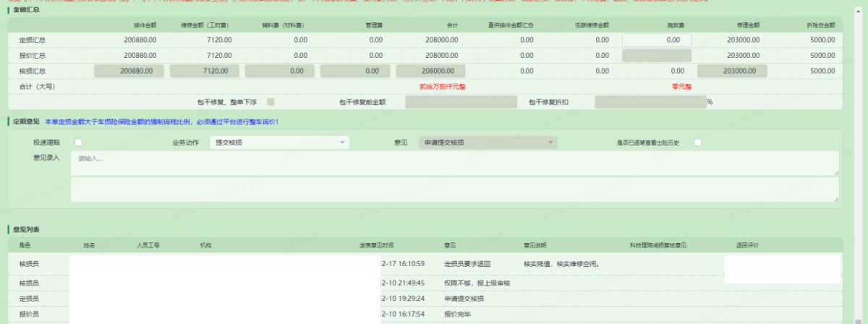Click the 施救费 input in the 定损汇总 row

[x=656, y=40]
